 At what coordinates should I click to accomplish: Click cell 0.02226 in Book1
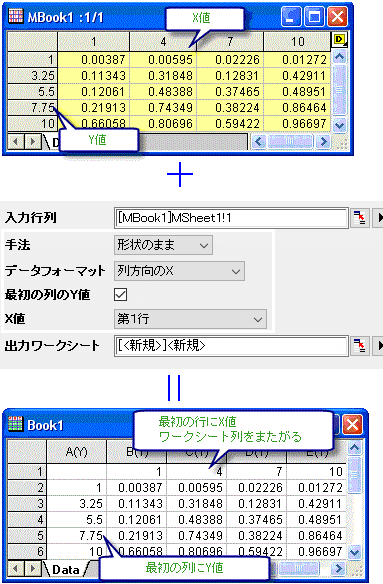tap(256, 488)
